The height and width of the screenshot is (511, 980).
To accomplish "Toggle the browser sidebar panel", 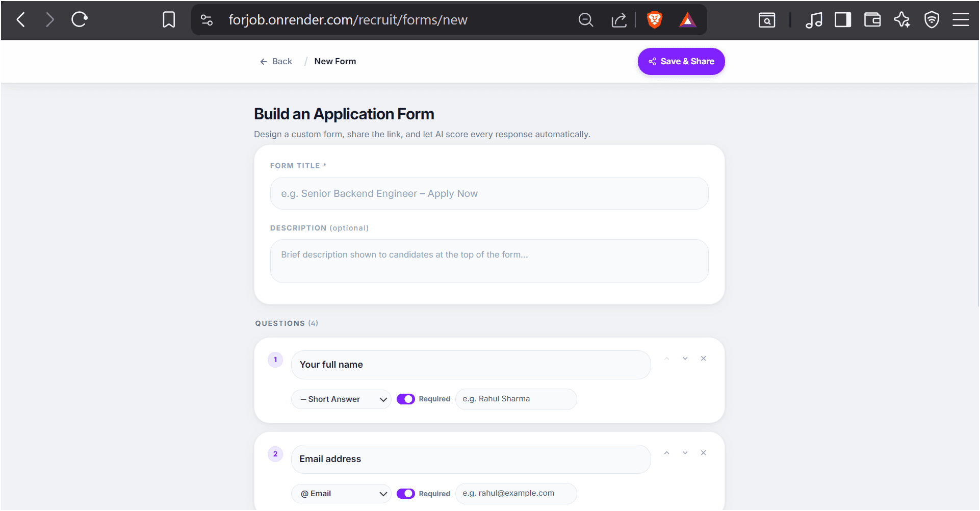I will [x=843, y=20].
